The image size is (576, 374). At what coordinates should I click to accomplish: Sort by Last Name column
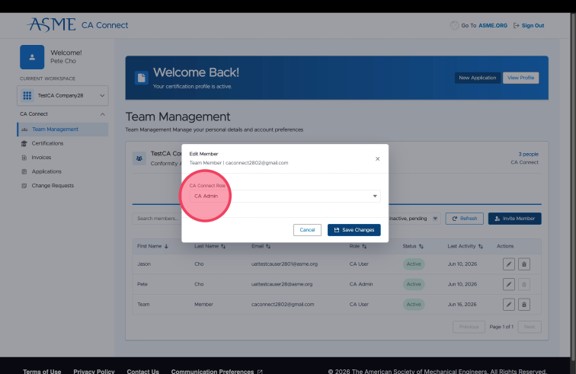point(210,246)
